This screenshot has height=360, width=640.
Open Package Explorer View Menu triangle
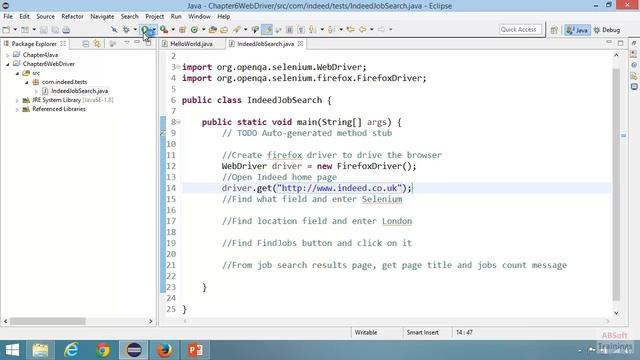[127, 43]
